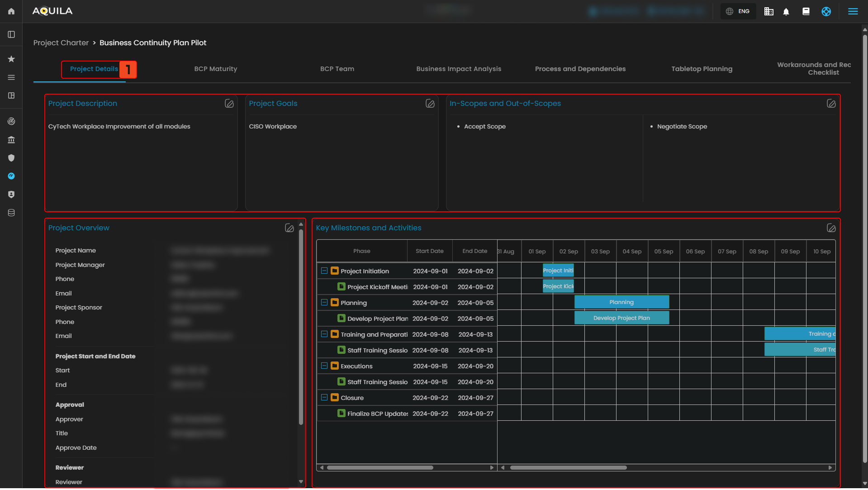
Task: Edit Key Milestones and Activities
Action: [831, 228]
